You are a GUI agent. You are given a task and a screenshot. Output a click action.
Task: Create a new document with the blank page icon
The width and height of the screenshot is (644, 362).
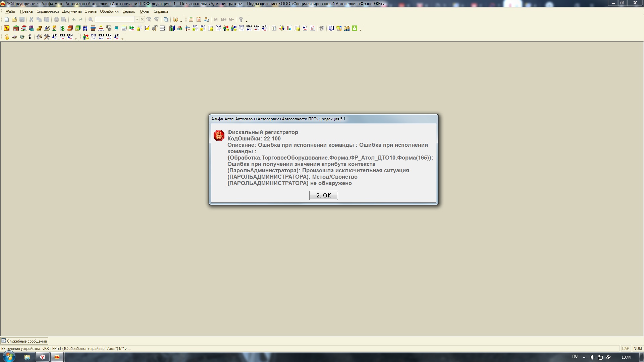(7, 19)
